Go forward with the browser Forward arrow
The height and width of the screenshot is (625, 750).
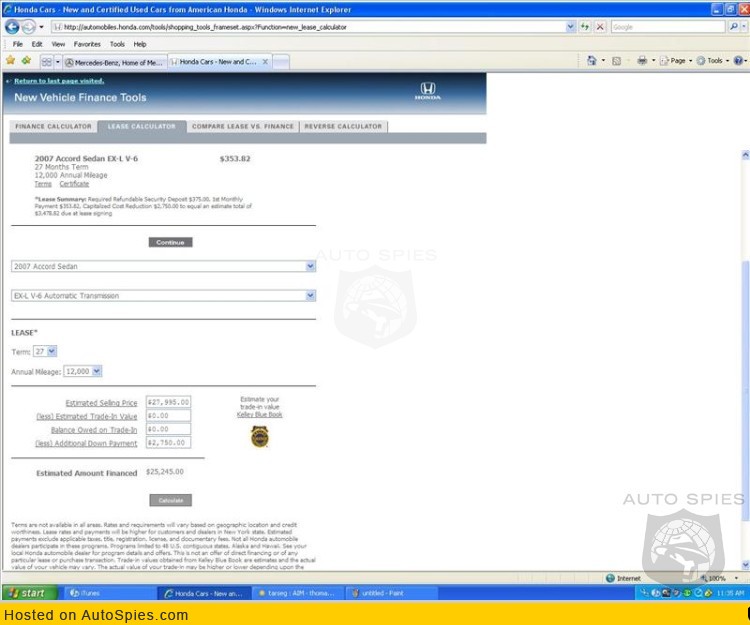pos(29,27)
